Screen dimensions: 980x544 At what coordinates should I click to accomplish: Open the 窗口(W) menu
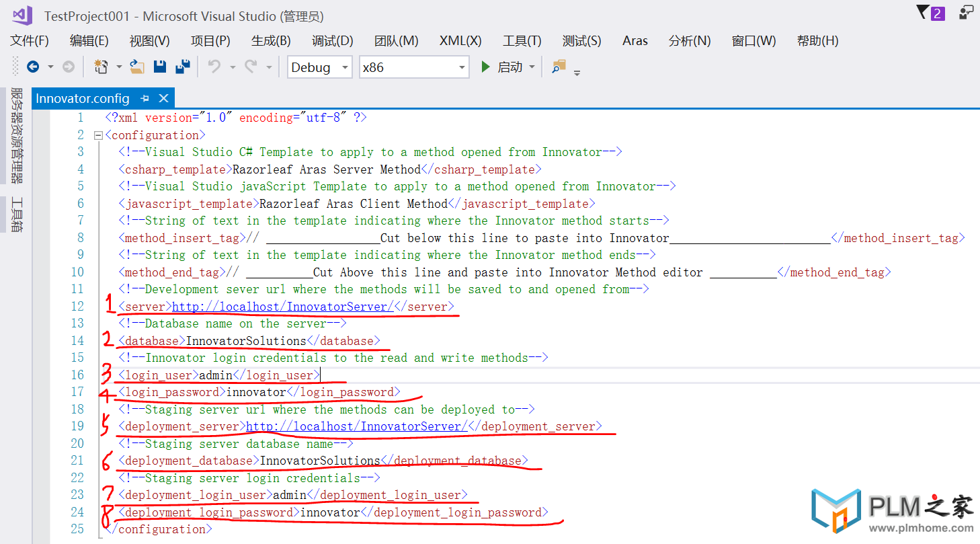(x=754, y=40)
